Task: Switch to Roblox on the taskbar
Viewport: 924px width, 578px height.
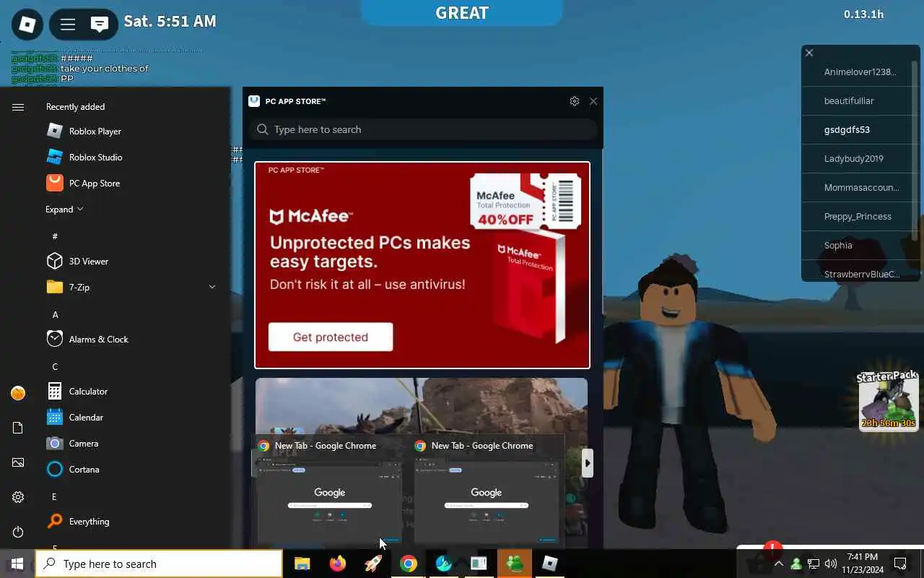Action: coord(550,564)
